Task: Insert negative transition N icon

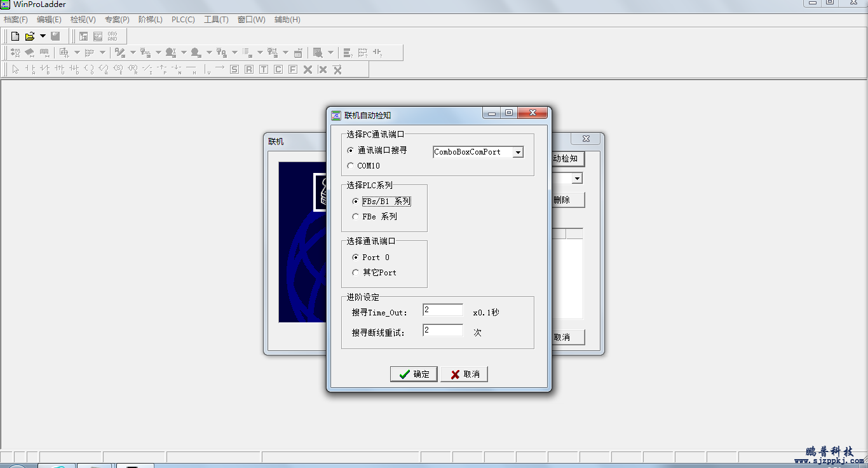Action: click(x=176, y=69)
